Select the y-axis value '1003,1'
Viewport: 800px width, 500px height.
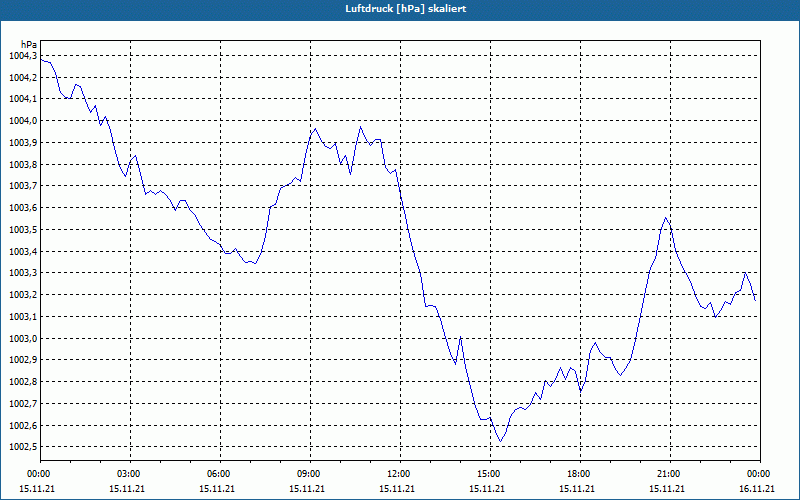[x=23, y=317]
